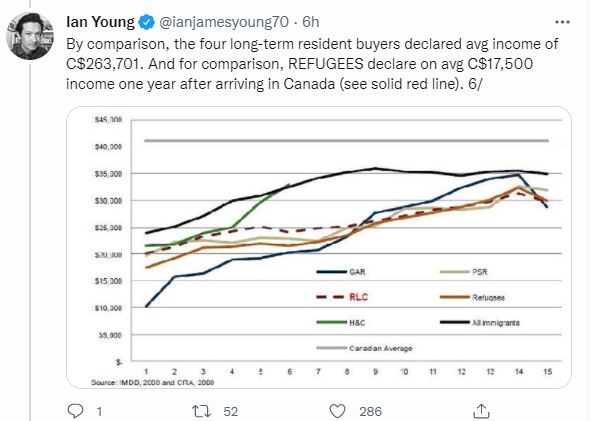View the 52 retweets count
596x421 pixels.
231,412
